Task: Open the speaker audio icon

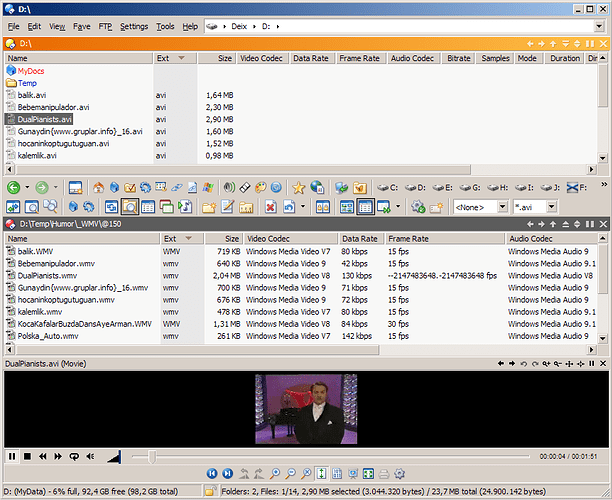Action: [229, 188]
